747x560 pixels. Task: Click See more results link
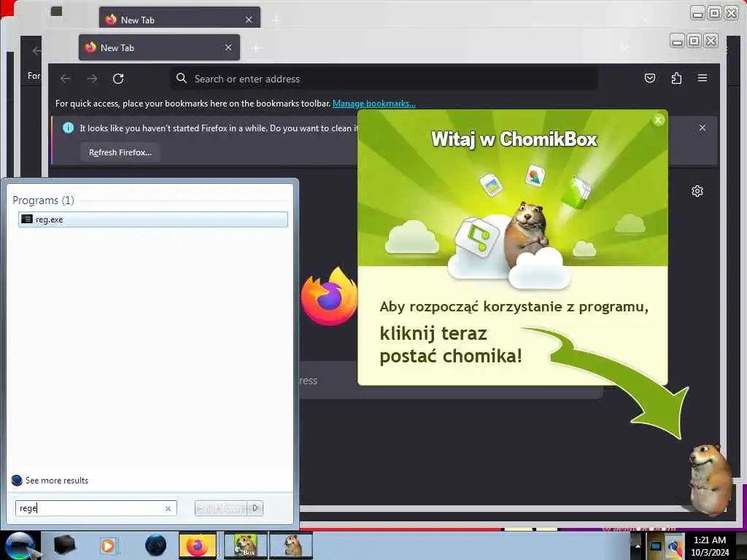click(57, 481)
